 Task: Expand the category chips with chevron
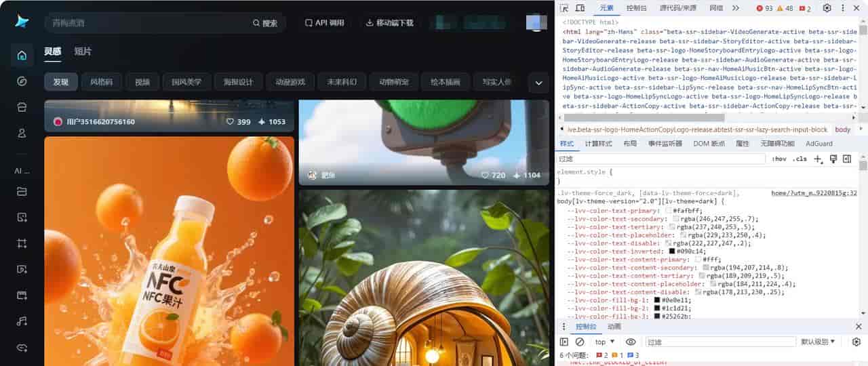coord(538,83)
